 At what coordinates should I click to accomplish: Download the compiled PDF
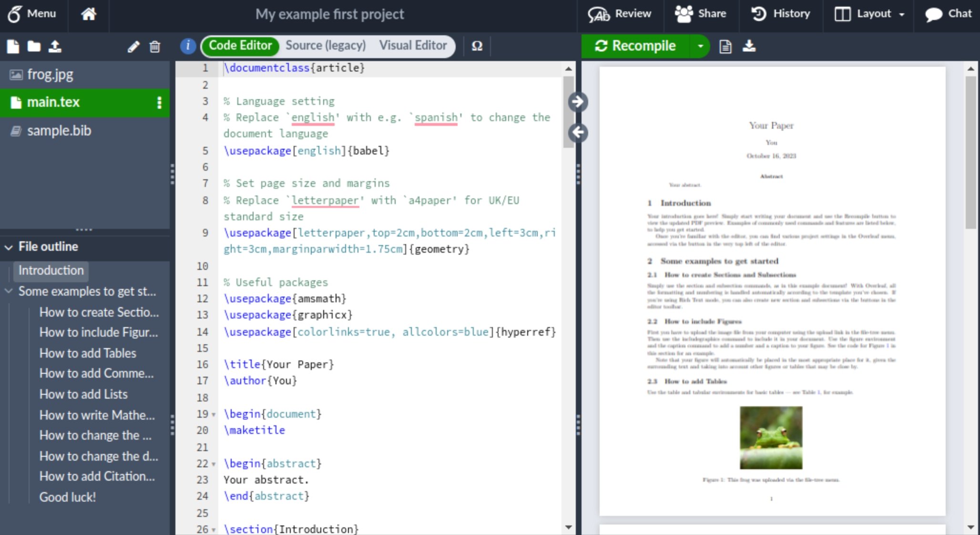[749, 46]
